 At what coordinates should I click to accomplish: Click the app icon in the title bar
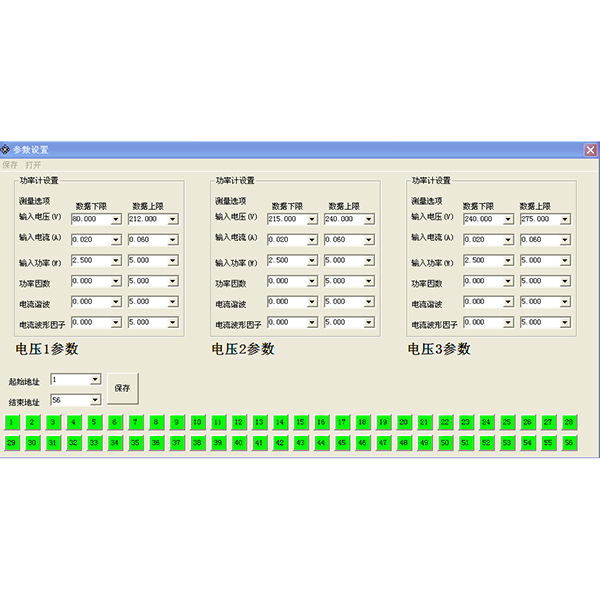point(6,150)
